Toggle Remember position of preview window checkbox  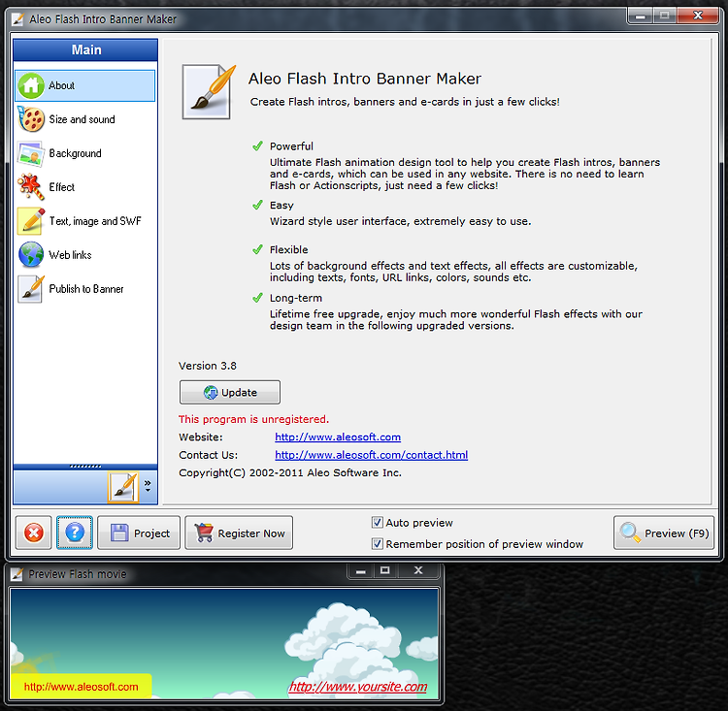pos(377,543)
